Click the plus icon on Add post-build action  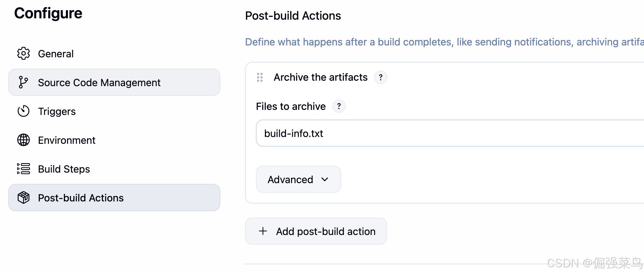click(263, 231)
